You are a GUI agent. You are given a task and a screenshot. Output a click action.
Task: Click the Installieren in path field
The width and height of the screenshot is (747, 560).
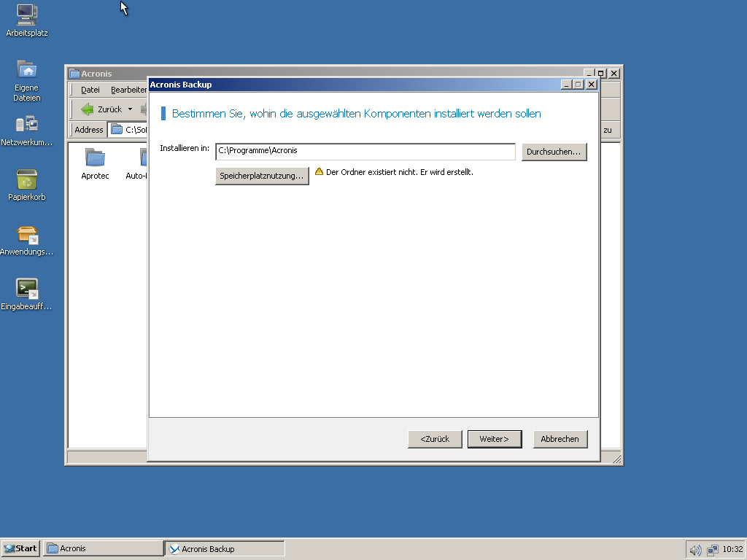tap(365, 151)
